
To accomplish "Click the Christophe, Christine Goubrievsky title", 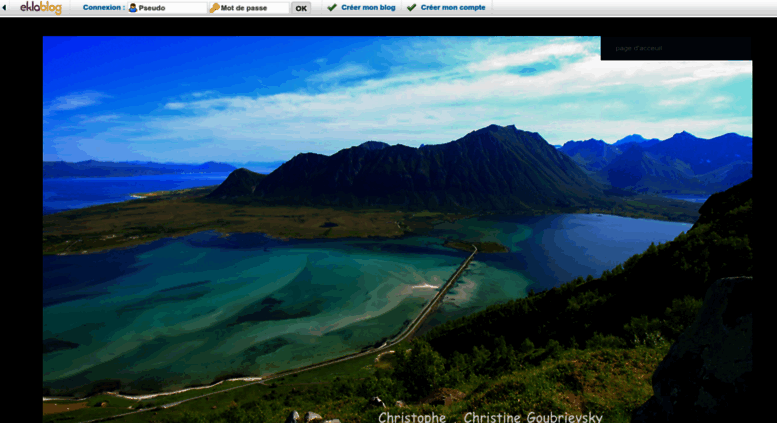I will tap(490, 417).
